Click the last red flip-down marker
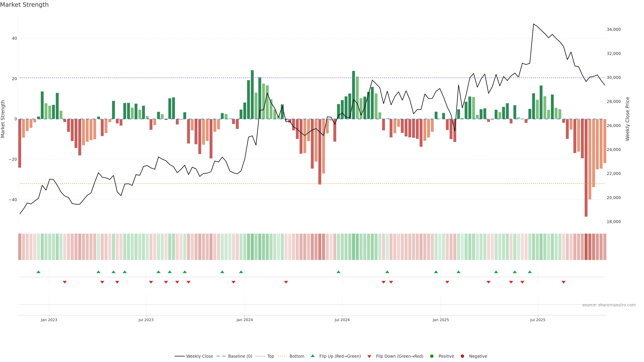 (563, 282)
